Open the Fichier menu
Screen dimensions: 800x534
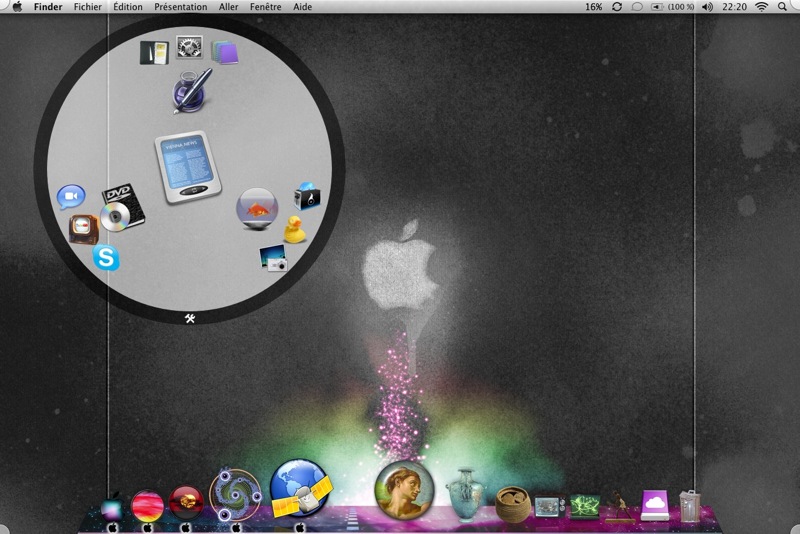pyautogui.click(x=87, y=7)
